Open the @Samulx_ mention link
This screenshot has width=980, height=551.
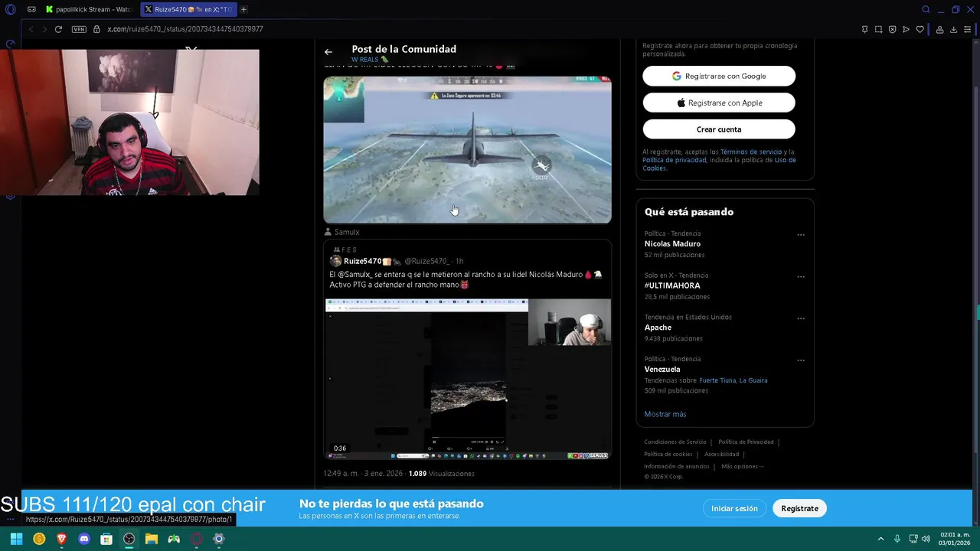tap(355, 274)
